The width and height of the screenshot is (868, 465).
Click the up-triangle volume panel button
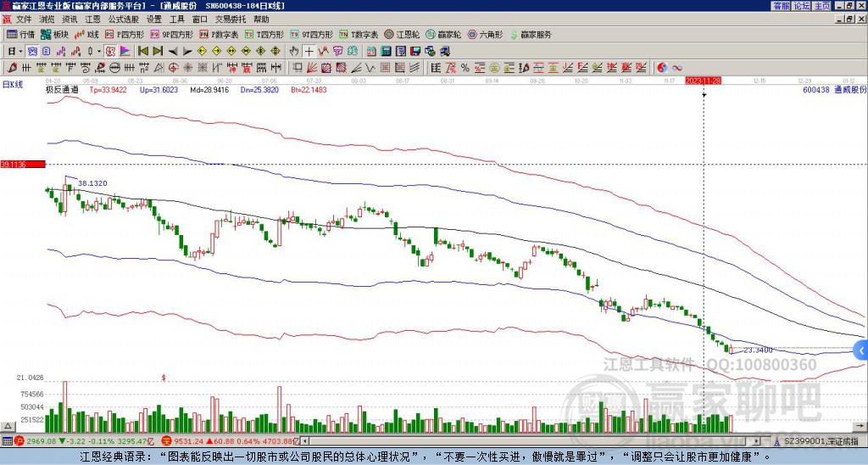(x=7, y=427)
